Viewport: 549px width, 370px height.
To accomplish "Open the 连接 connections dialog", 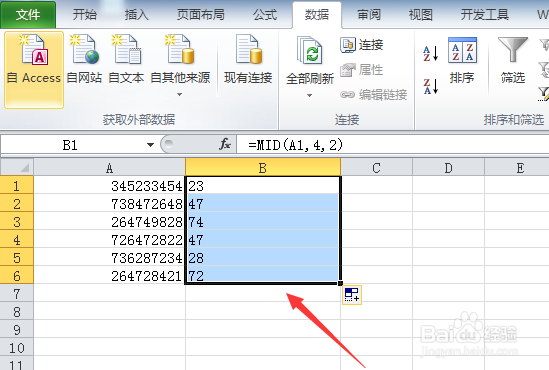I will point(362,45).
